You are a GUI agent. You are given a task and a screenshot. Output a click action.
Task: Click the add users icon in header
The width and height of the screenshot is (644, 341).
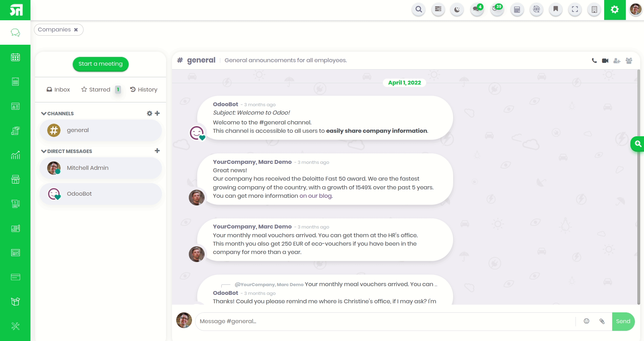click(x=617, y=60)
